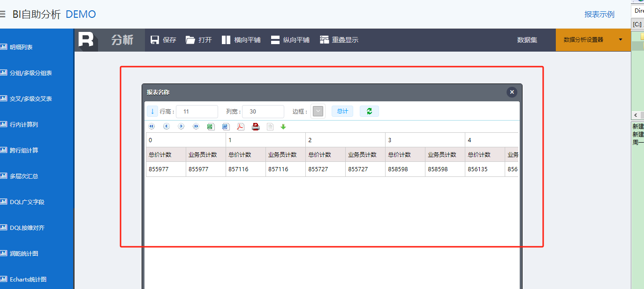Screen dimensions: 644x289
Task: Click scroll-left arrow in the right window
Action: pos(636,115)
